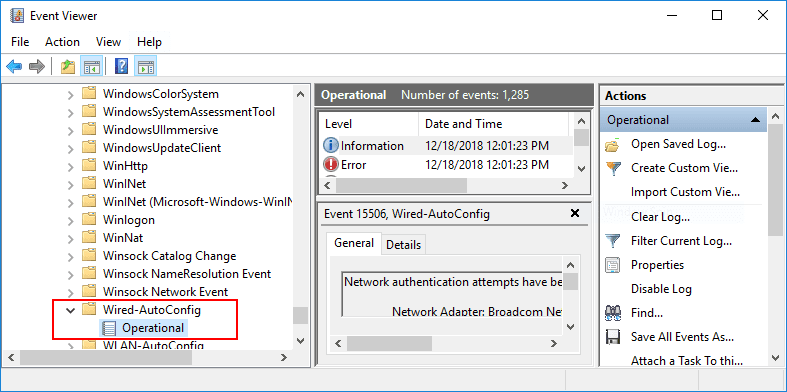Expand the WindowsUIImmersive node

click(x=71, y=130)
